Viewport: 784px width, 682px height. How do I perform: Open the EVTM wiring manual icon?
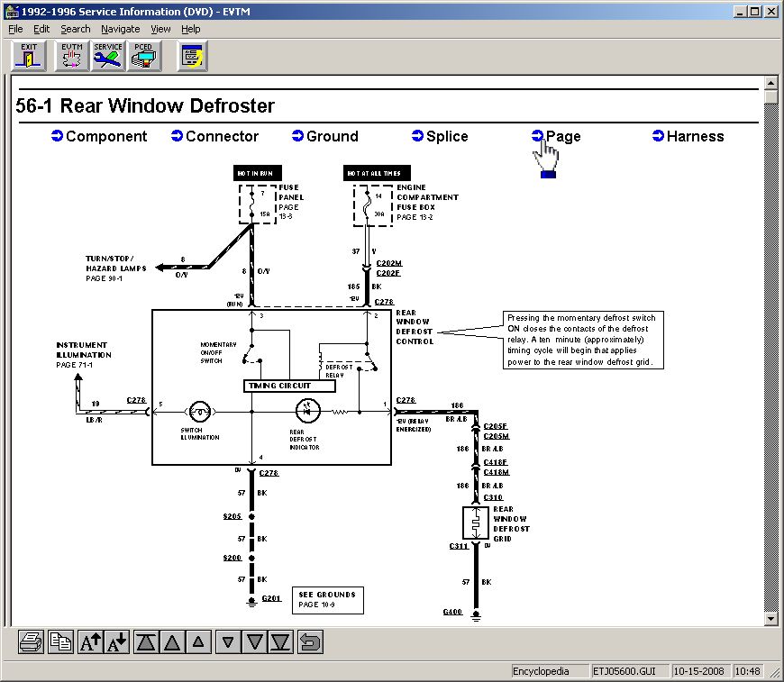click(x=71, y=56)
